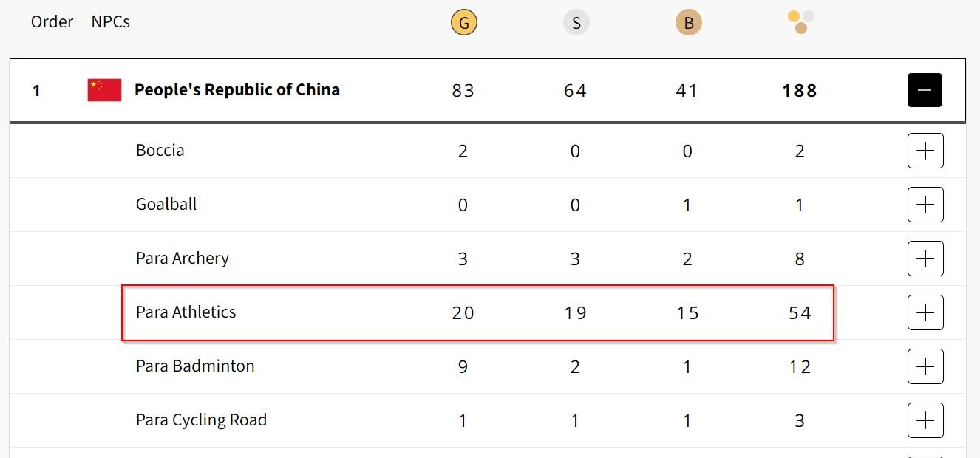Select the Para Athletics sport label
980x458 pixels.
[186, 312]
